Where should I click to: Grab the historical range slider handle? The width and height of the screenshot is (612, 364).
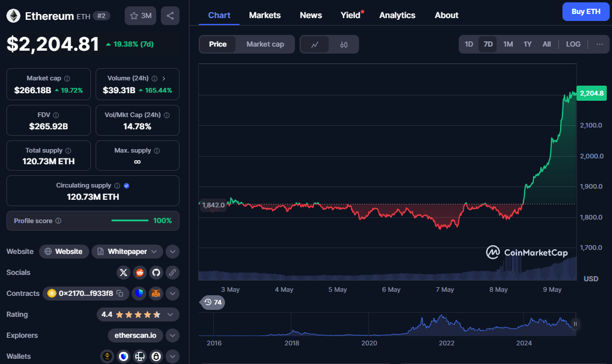575,324
